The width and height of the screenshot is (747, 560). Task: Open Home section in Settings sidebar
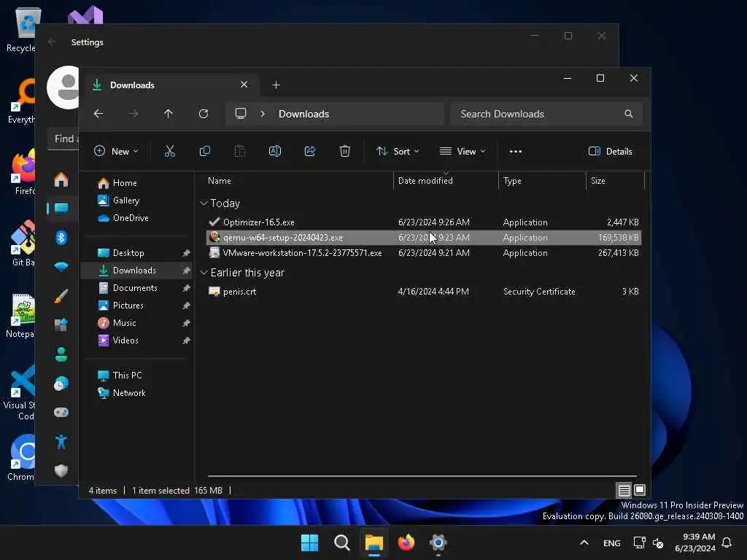pos(61,179)
